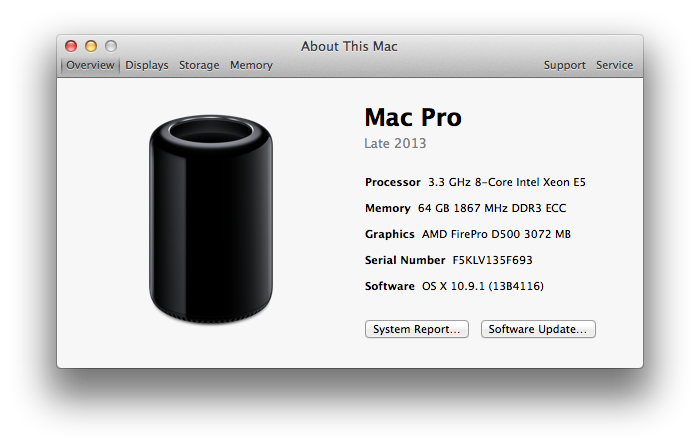Click the Service link
Screen dimensions: 700x447
click(x=614, y=65)
